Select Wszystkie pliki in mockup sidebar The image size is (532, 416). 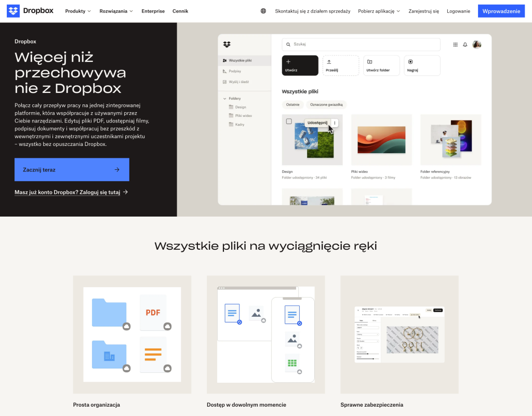tap(244, 60)
